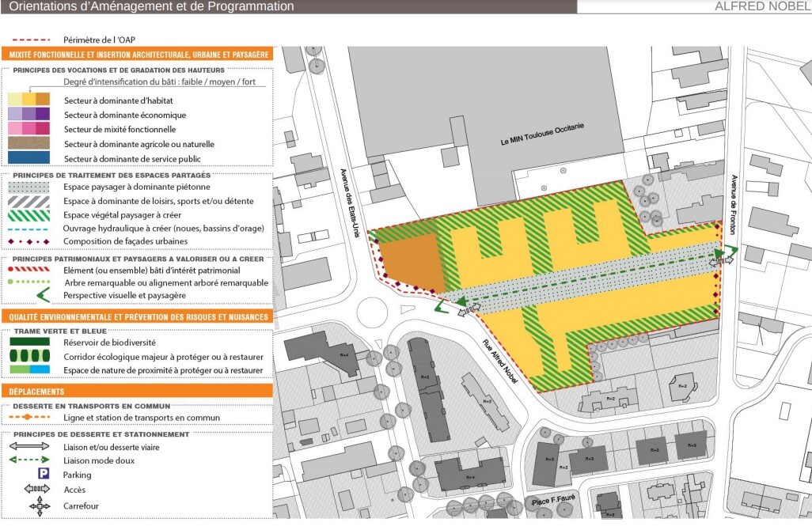Click the 'Trame verte et bleue' subheading

60,331
